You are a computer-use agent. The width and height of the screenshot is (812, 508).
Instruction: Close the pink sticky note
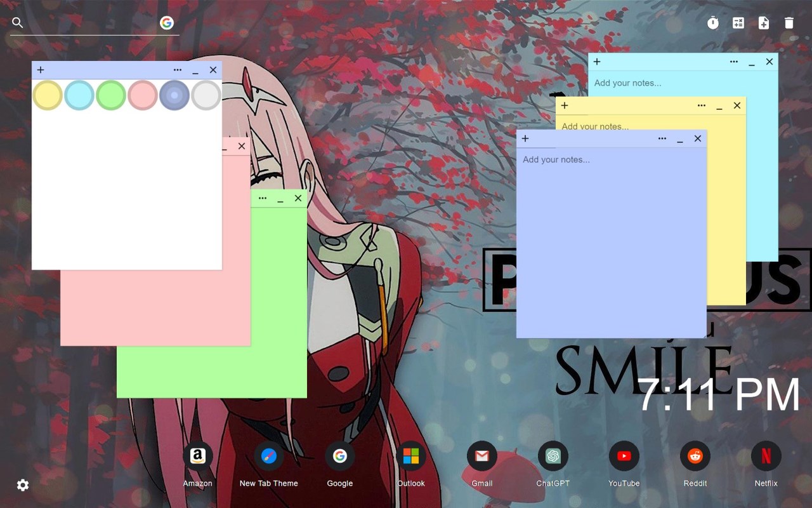(x=242, y=146)
